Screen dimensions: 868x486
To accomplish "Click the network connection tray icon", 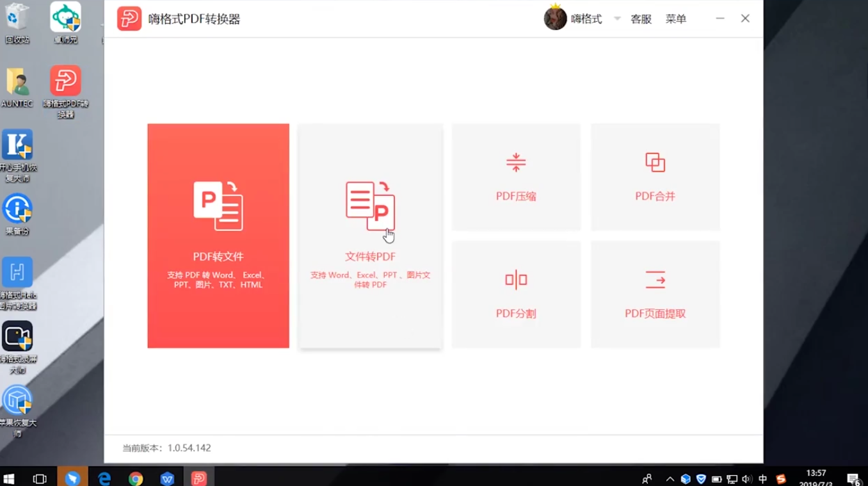I will (x=732, y=479).
